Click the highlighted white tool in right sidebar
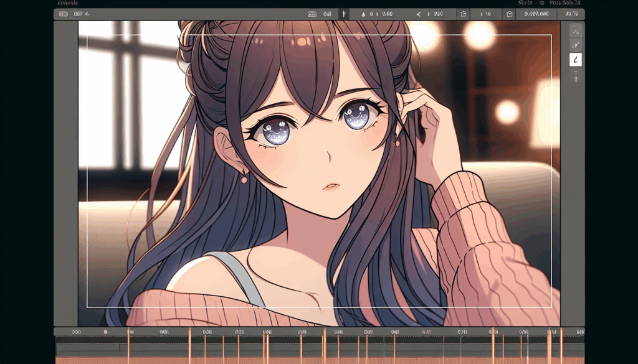 tap(576, 60)
